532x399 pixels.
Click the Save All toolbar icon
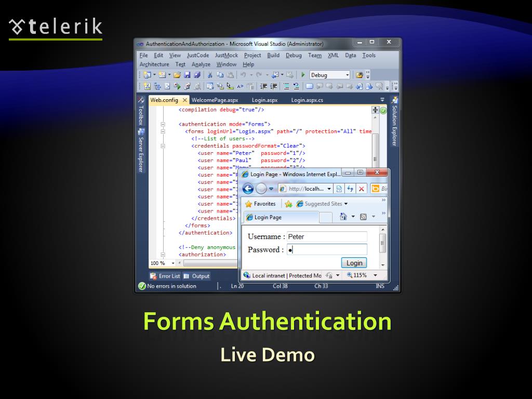(197, 75)
